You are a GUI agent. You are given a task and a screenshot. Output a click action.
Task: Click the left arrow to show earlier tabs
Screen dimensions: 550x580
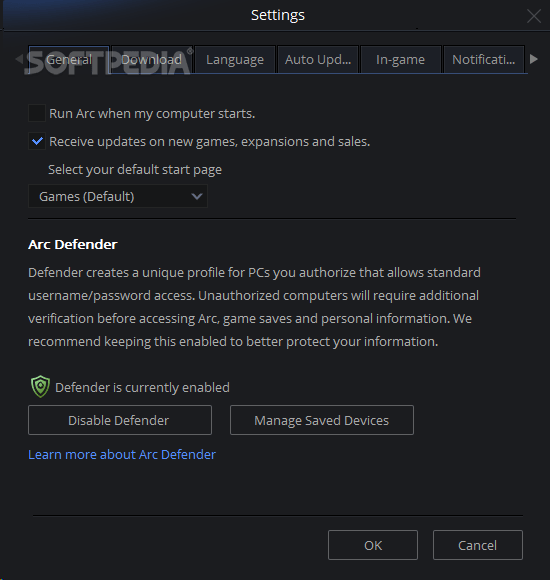tap(19, 59)
